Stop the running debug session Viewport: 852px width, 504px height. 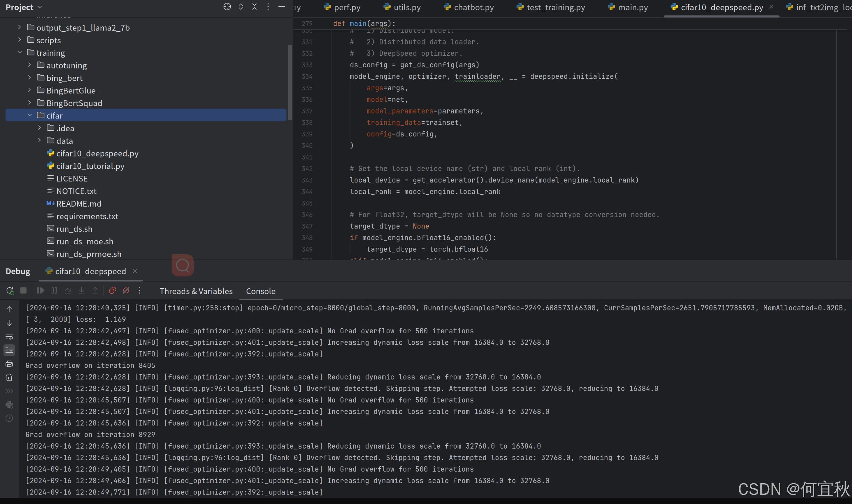23,291
